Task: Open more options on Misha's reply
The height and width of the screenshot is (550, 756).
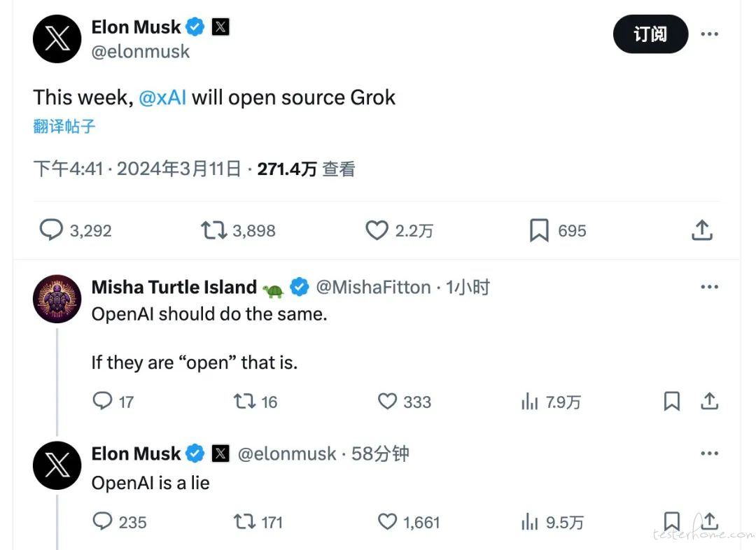Action: click(x=709, y=287)
